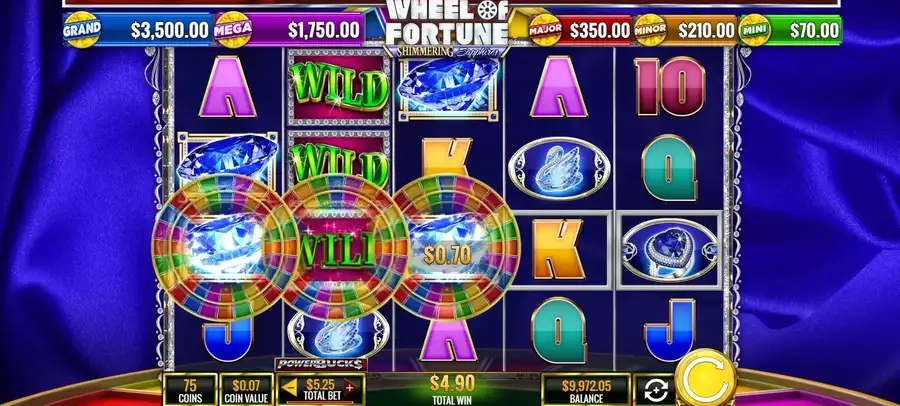
Task: Click the balance display
Action: 586,389
